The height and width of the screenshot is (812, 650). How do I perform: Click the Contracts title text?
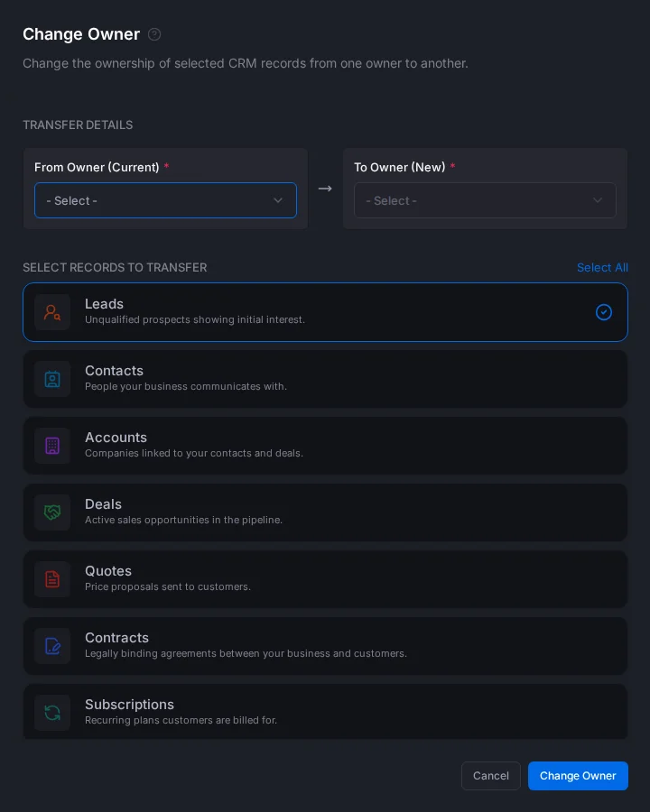117,638
